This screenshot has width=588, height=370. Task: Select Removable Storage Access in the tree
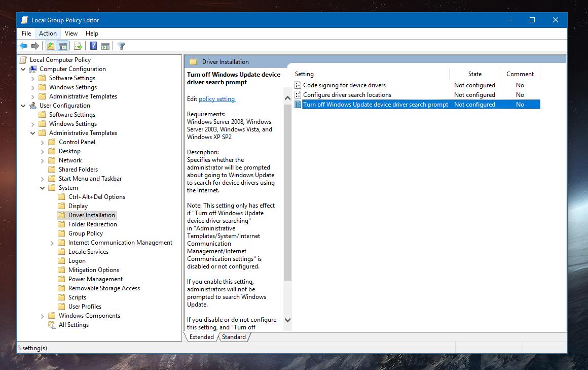click(104, 288)
